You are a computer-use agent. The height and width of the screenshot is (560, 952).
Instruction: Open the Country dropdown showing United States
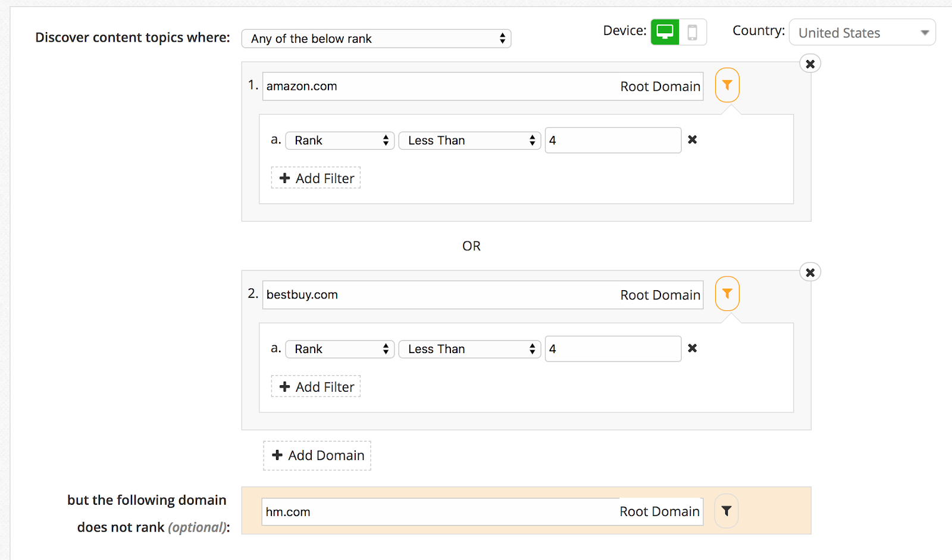pos(862,33)
